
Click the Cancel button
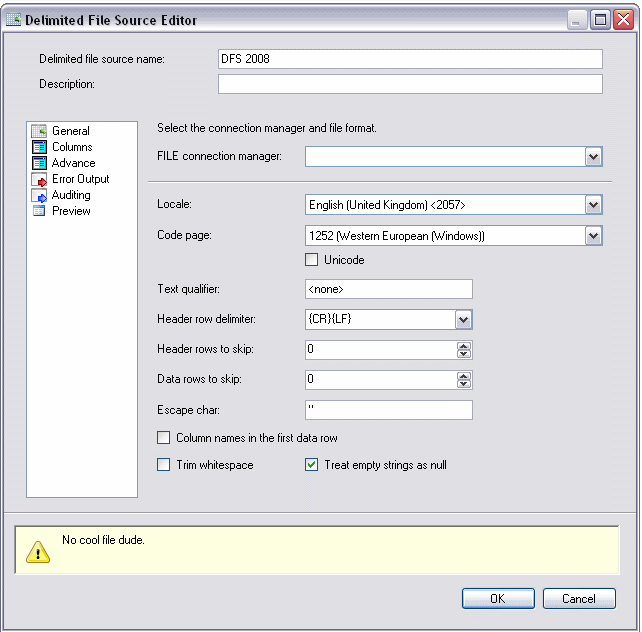tap(579, 598)
